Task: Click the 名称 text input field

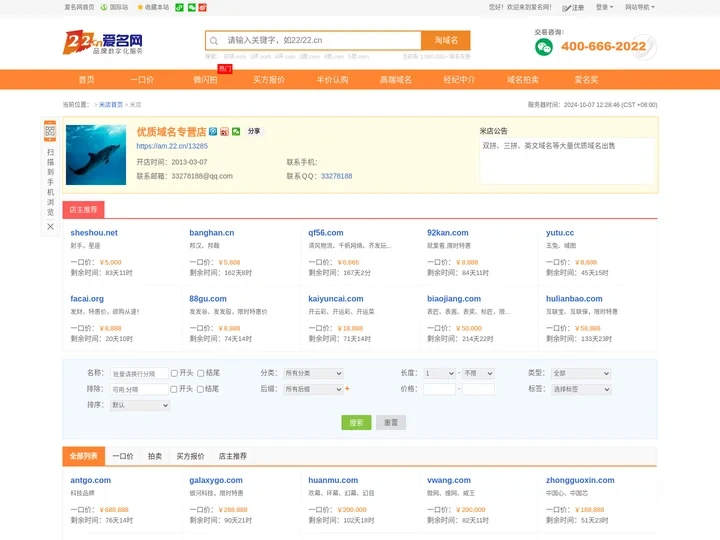Action: 139,374
